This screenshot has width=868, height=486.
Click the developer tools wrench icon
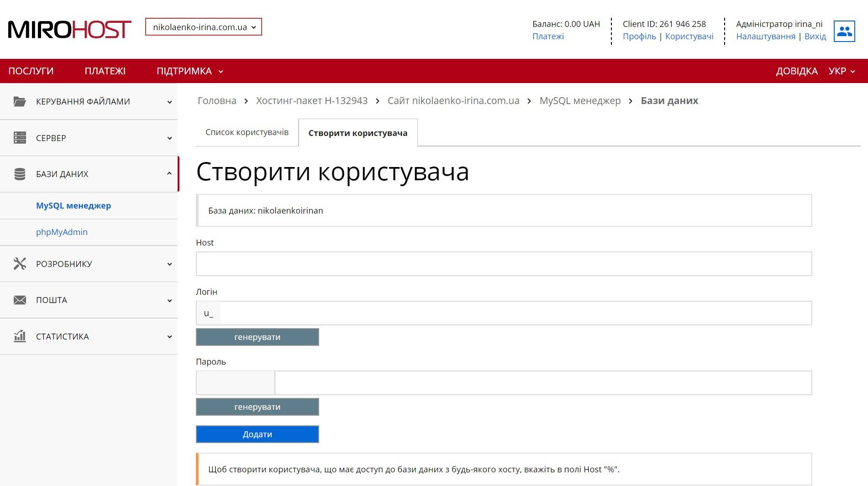[20, 264]
